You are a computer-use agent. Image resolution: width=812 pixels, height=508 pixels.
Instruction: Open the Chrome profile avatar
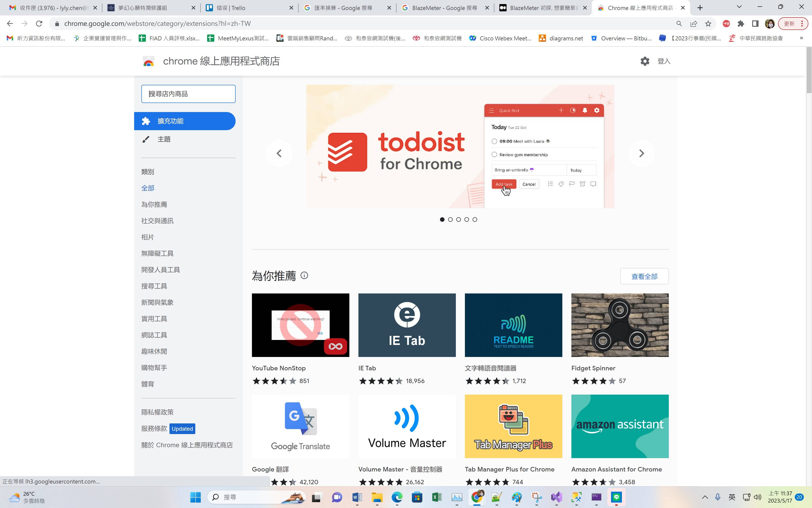click(x=770, y=24)
